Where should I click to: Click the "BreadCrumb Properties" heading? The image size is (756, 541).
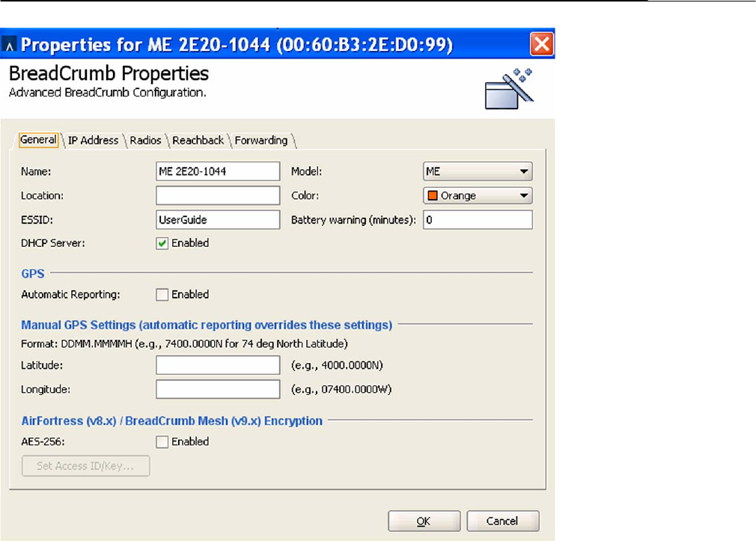point(109,74)
